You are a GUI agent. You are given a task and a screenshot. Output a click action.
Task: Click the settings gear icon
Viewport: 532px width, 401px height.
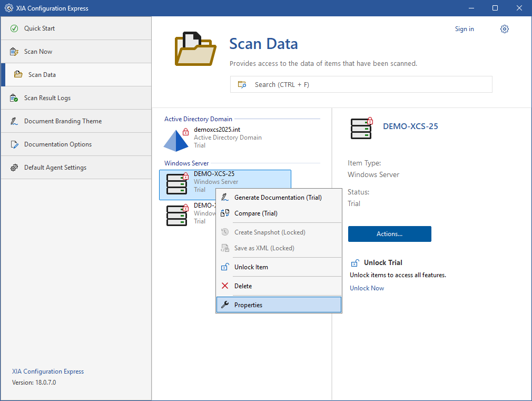coord(504,29)
